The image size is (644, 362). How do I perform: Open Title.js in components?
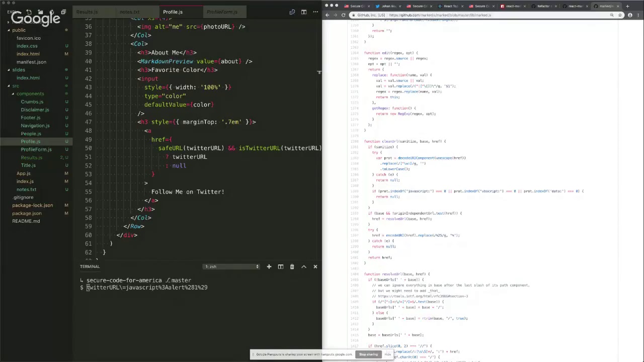pos(28,165)
